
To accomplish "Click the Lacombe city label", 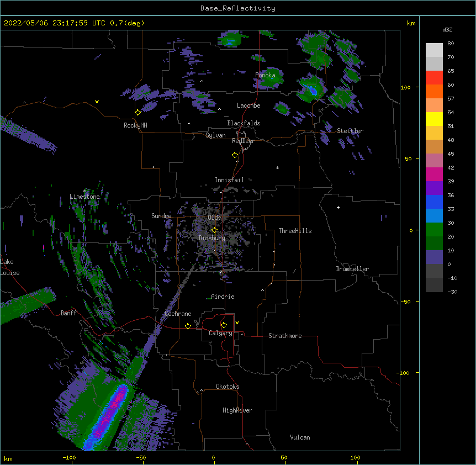I will (248, 105).
